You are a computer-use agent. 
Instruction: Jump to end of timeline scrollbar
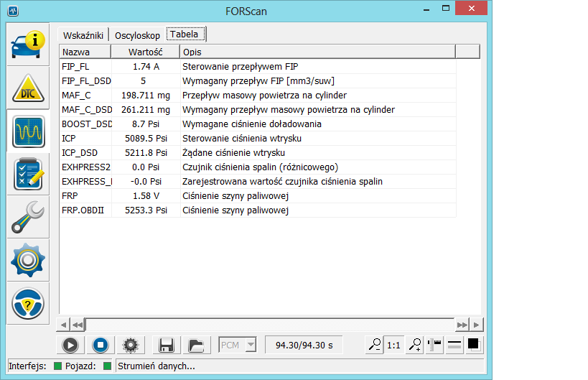pos(463,325)
